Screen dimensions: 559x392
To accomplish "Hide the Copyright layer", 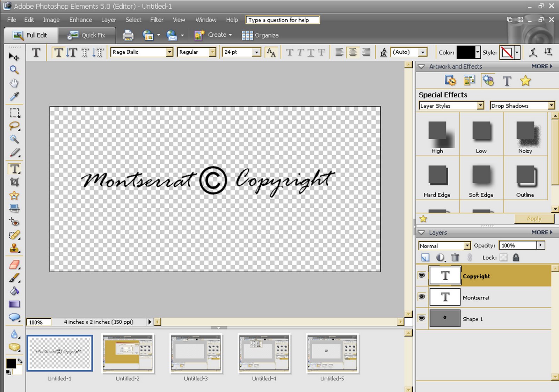I will [422, 275].
